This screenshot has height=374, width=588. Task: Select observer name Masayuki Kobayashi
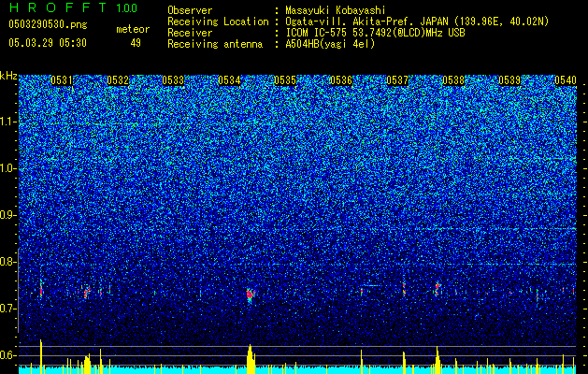[x=336, y=10]
